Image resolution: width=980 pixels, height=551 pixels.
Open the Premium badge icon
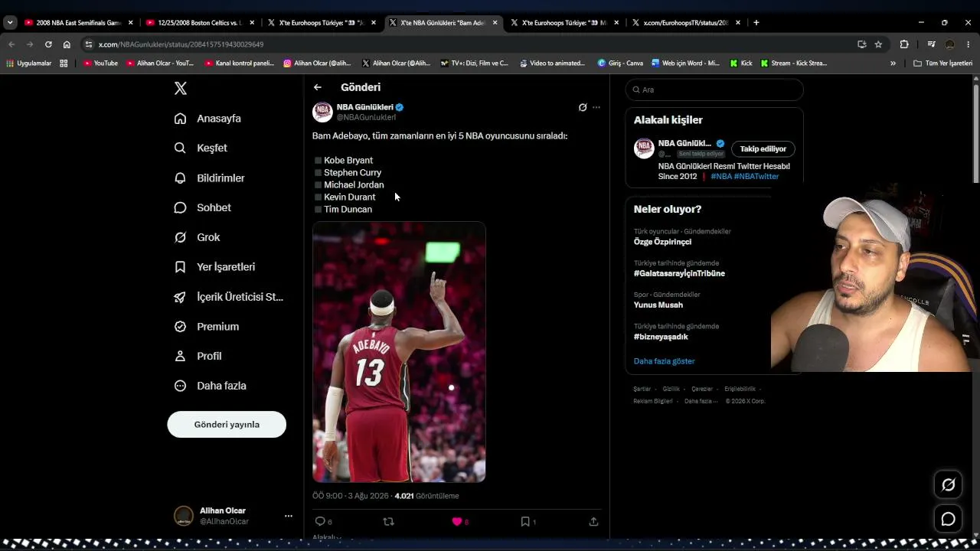180,327
